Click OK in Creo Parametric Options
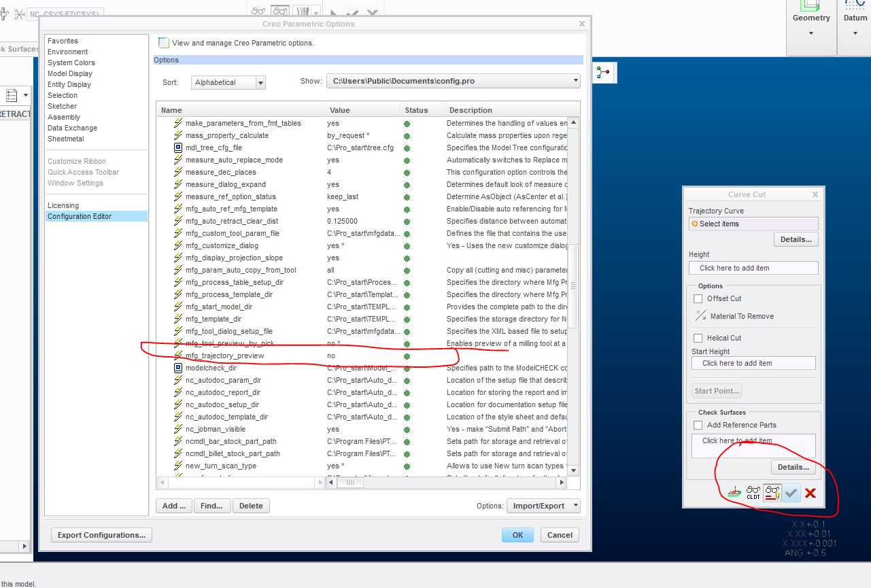 click(x=517, y=535)
